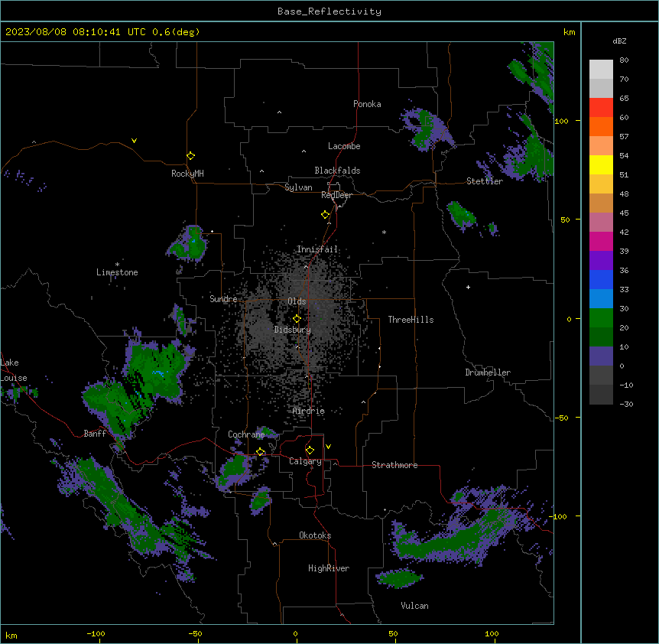Click the green 30 dBZ legend swatch
Screen dimensions: 659x644
(x=601, y=318)
